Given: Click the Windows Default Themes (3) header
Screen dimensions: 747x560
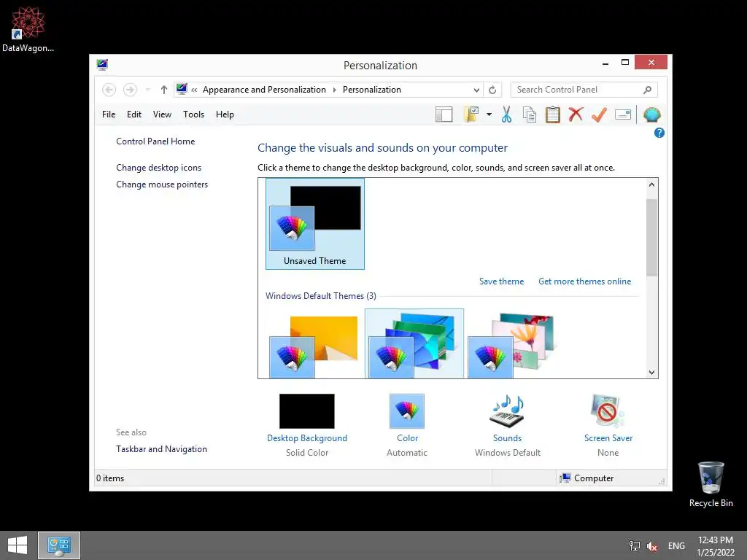Looking at the screenshot, I should pyautogui.click(x=321, y=296).
